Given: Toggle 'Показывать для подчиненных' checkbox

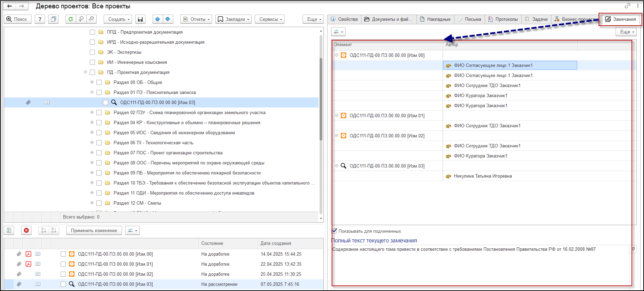Looking at the screenshot, I should [x=334, y=231].
